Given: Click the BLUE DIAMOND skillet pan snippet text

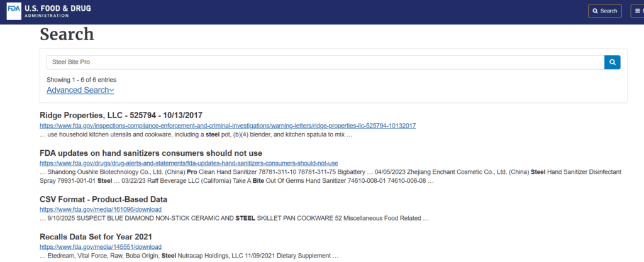Looking at the screenshot, I should 235,219.
